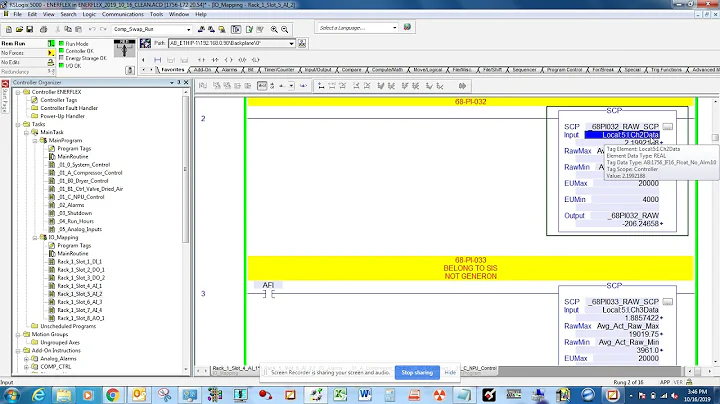This screenshot has width=720, height=404.
Task: Click the browse button beside _68PI033_RAW_SCP
Action: (668, 302)
